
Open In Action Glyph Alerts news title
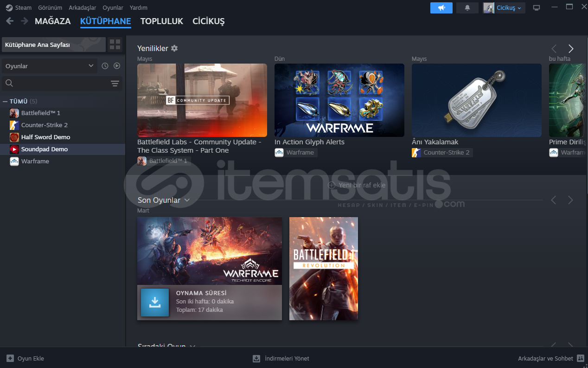(309, 142)
